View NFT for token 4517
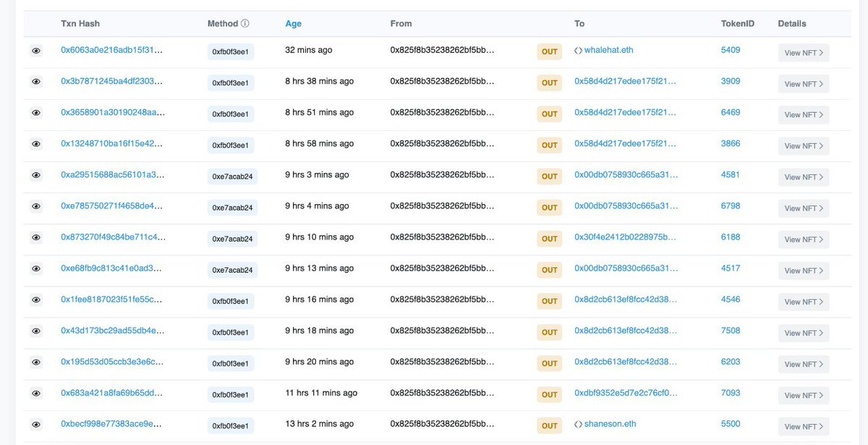868x445 pixels. (x=804, y=271)
